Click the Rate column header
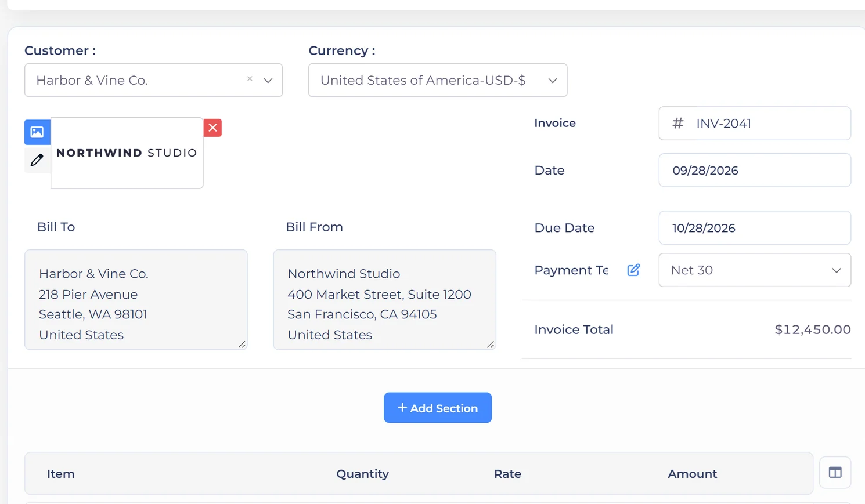The image size is (865, 504). tap(507, 474)
